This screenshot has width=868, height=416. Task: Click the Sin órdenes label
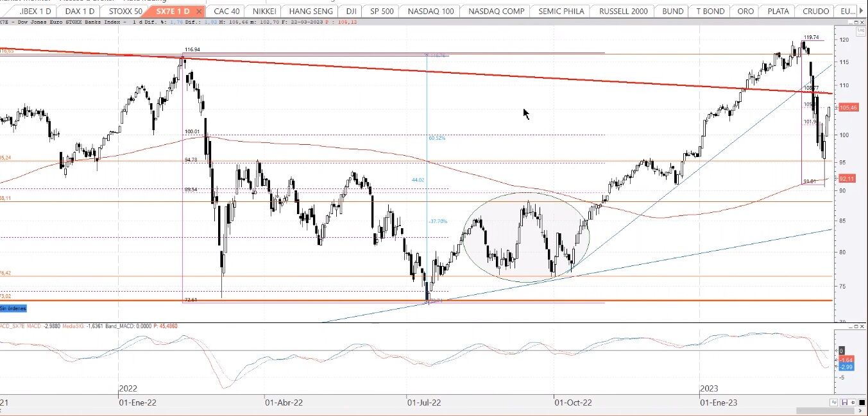(12, 309)
